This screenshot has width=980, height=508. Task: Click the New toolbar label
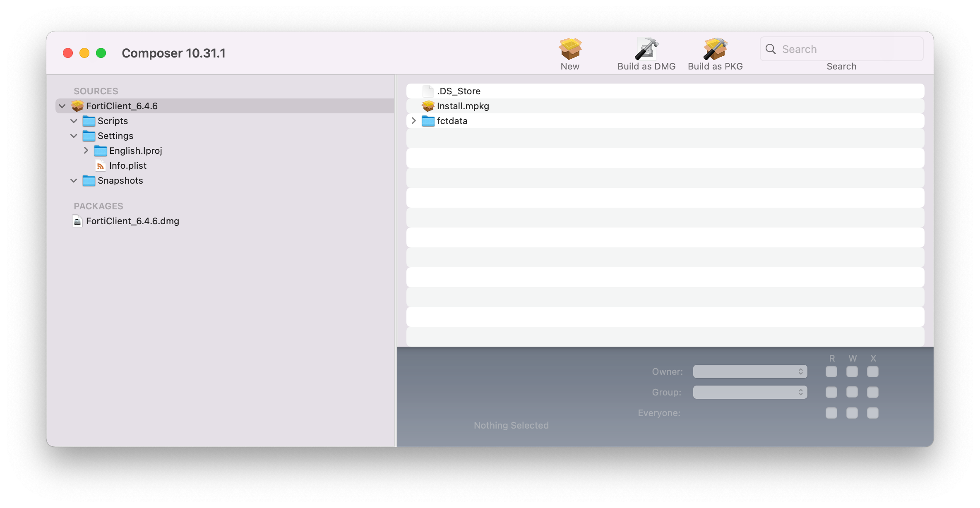click(570, 66)
